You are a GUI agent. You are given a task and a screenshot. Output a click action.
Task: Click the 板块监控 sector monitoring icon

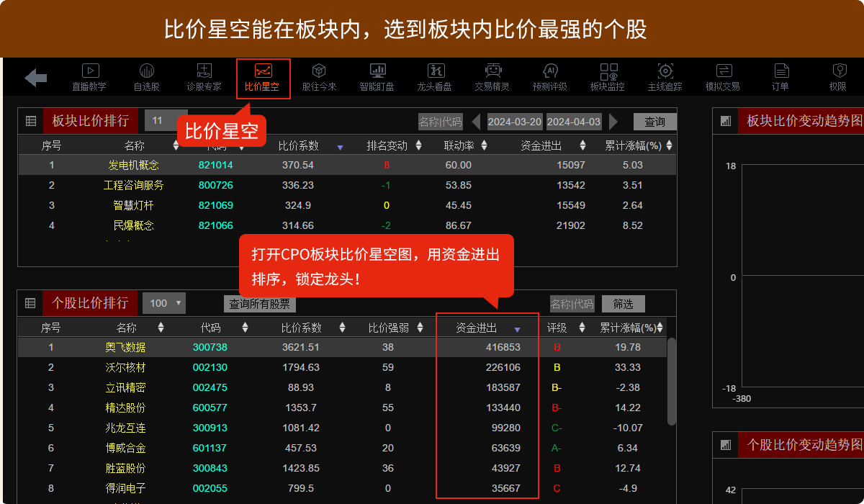608,77
